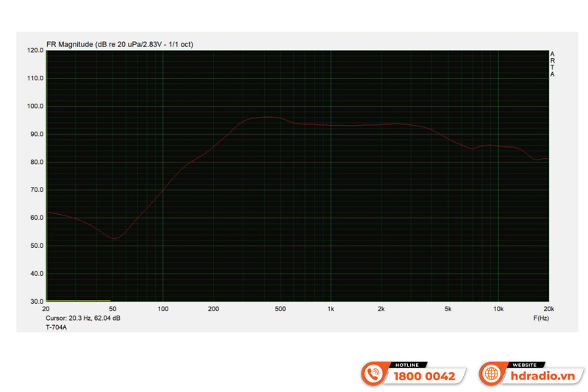Viewport: 588px width, 392px height.
Task: Click the FR Magnitude chart title
Action: pyautogui.click(x=119, y=44)
